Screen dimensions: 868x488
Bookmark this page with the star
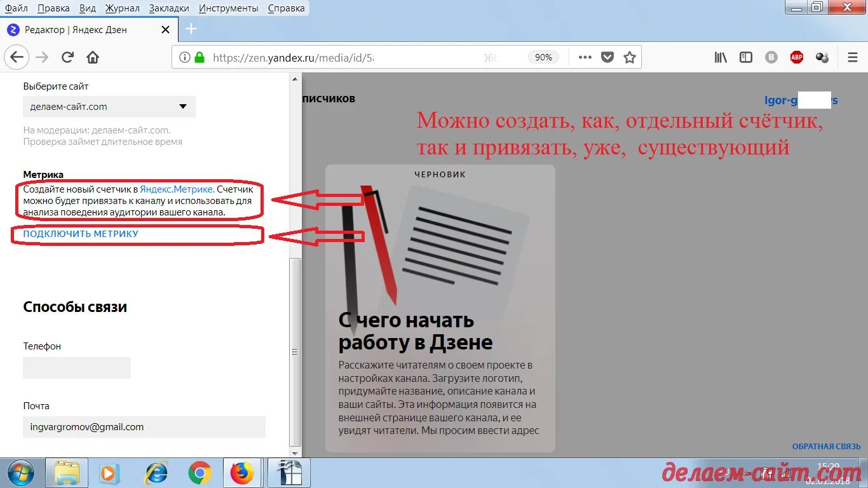pos(629,57)
